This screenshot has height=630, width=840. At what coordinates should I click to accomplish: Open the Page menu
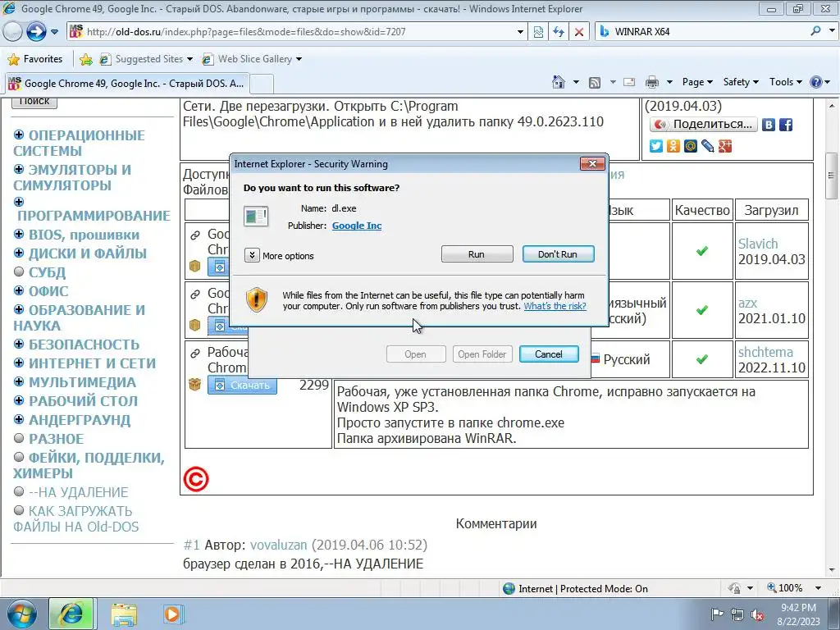[x=697, y=82]
